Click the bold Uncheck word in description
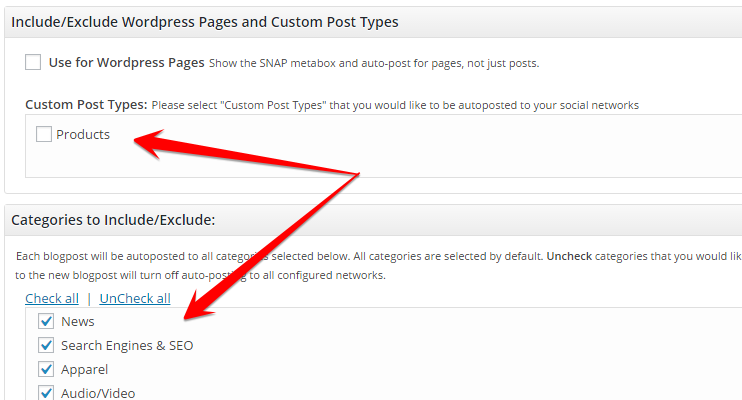 569,256
